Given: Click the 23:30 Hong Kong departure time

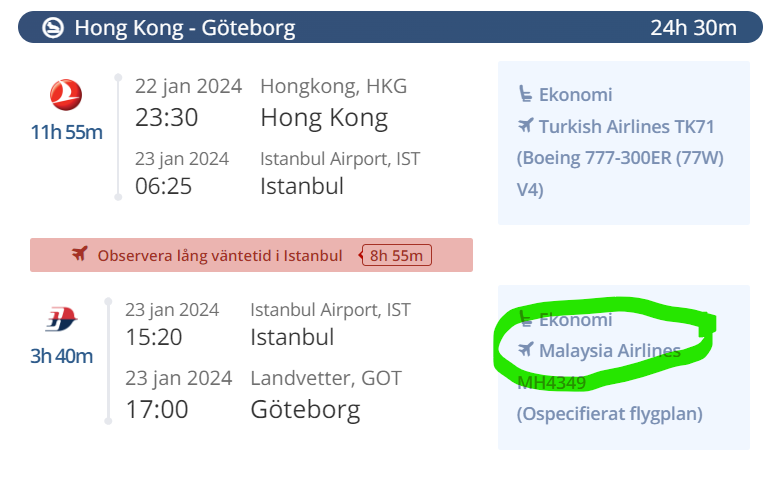Looking at the screenshot, I should [166, 117].
